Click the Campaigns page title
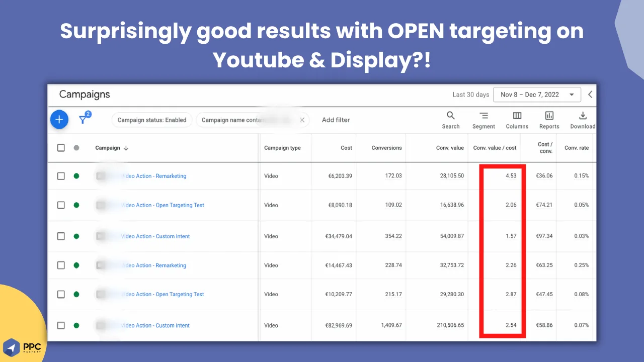The height and width of the screenshot is (362, 644). tap(85, 95)
